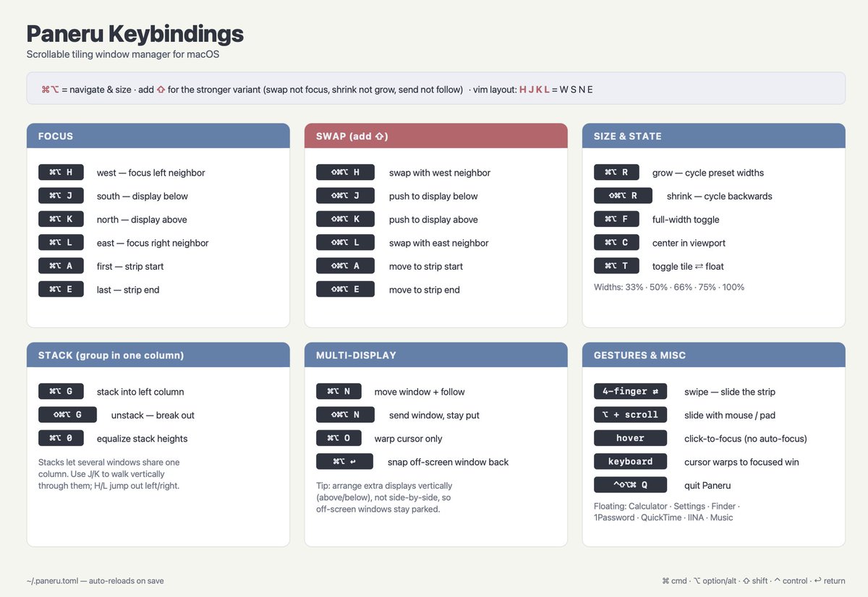Select the 'GESTURES & MISC' section header
This screenshot has width=868, height=597.
714,355
